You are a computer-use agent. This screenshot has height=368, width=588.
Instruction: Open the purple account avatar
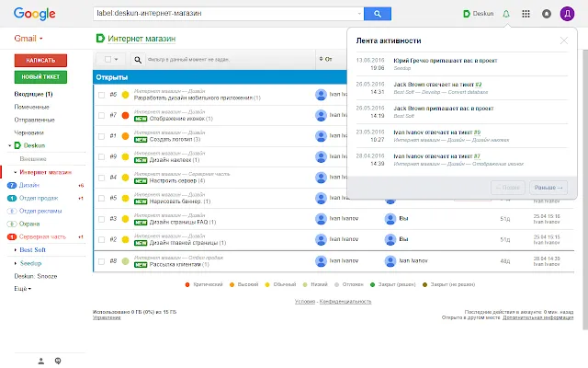tap(567, 14)
